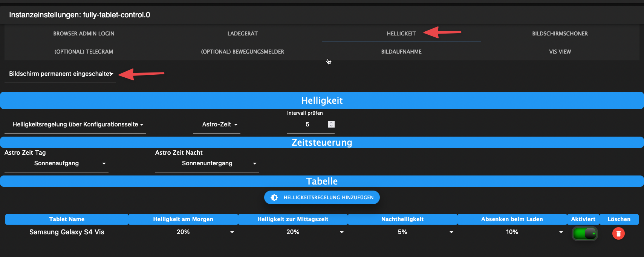This screenshot has width=644, height=257.
Task: Switch to the Vis View tab
Action: pos(560,52)
